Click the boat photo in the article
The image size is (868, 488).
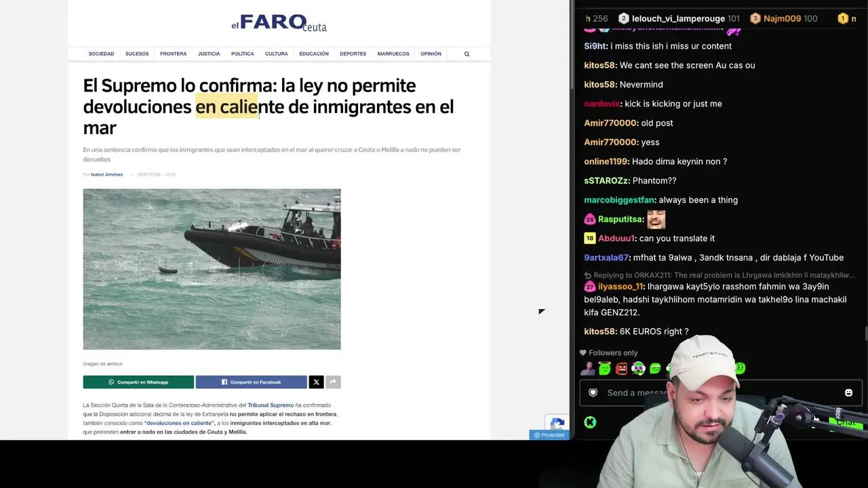point(212,269)
